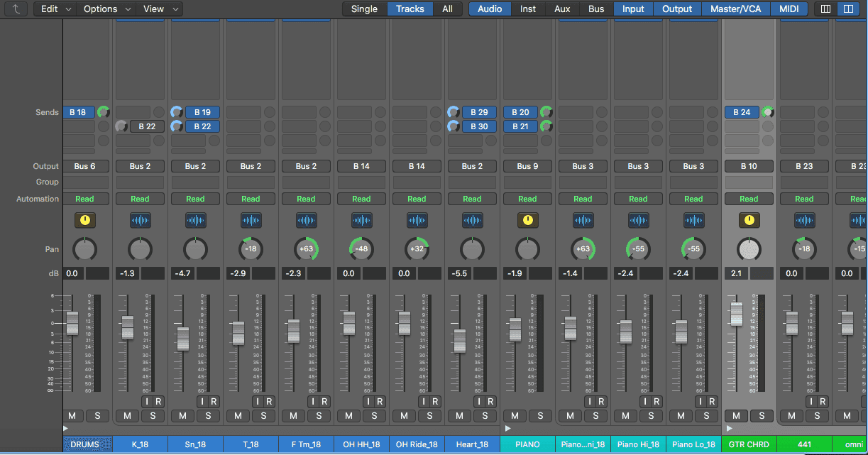
Task: Solo the K_18 channel
Action: point(153,416)
